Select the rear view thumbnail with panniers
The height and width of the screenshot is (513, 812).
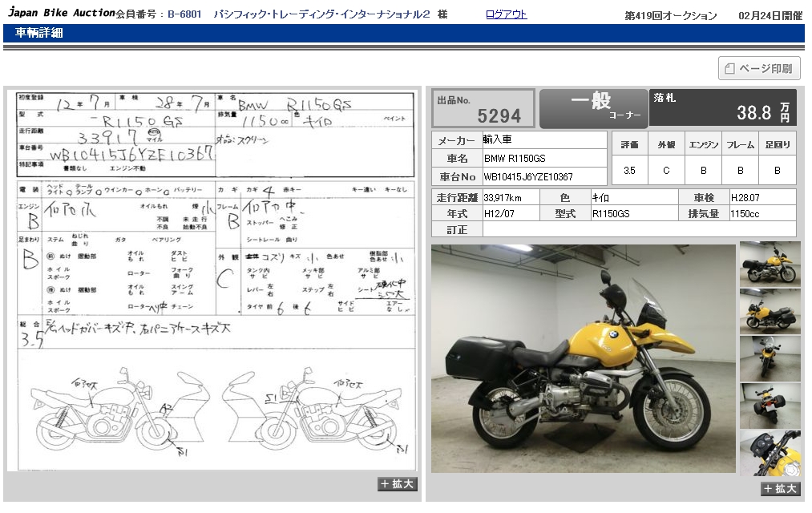tap(770, 405)
